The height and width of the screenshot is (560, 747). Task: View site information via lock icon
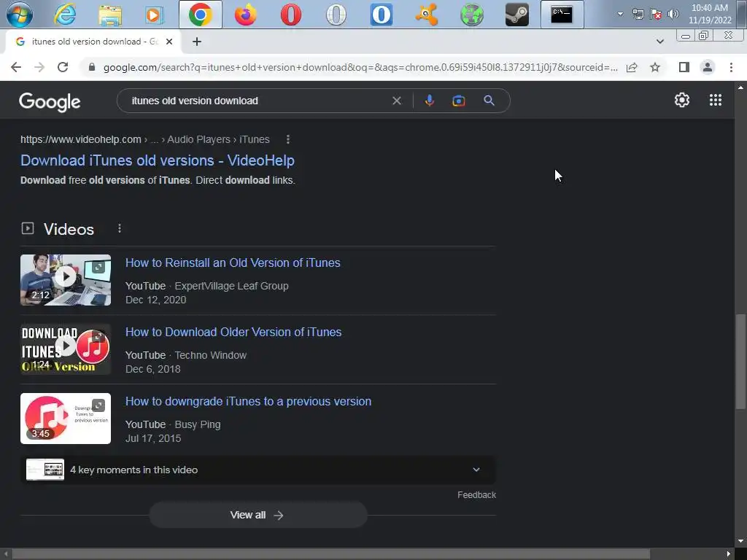92,67
